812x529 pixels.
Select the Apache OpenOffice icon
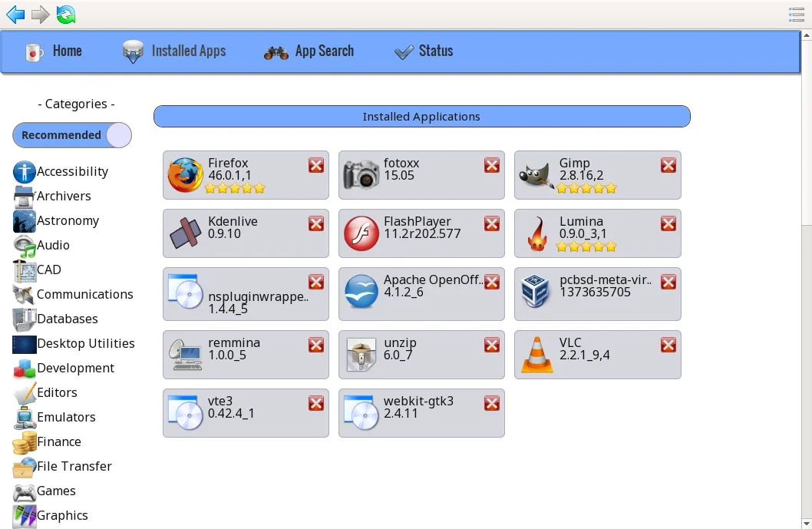(x=361, y=293)
